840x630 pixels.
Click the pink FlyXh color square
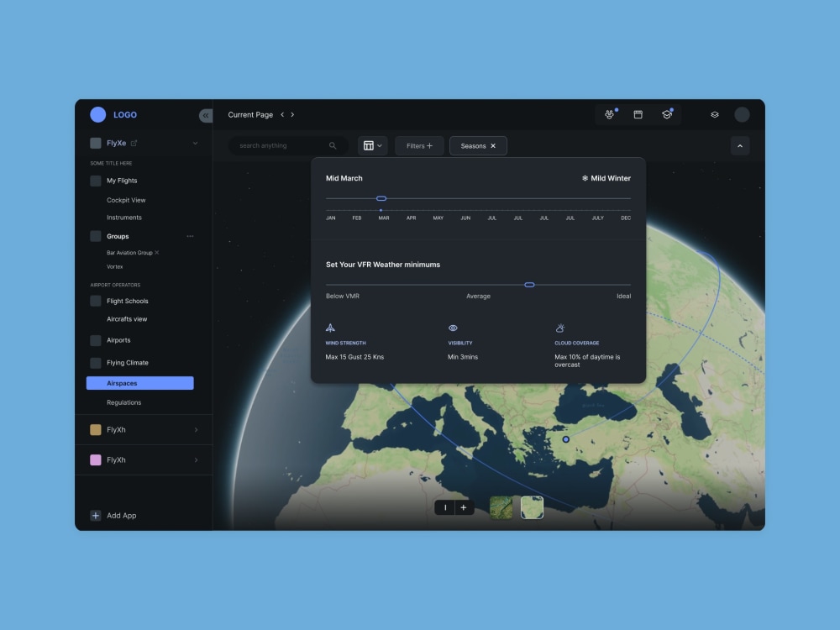96,459
